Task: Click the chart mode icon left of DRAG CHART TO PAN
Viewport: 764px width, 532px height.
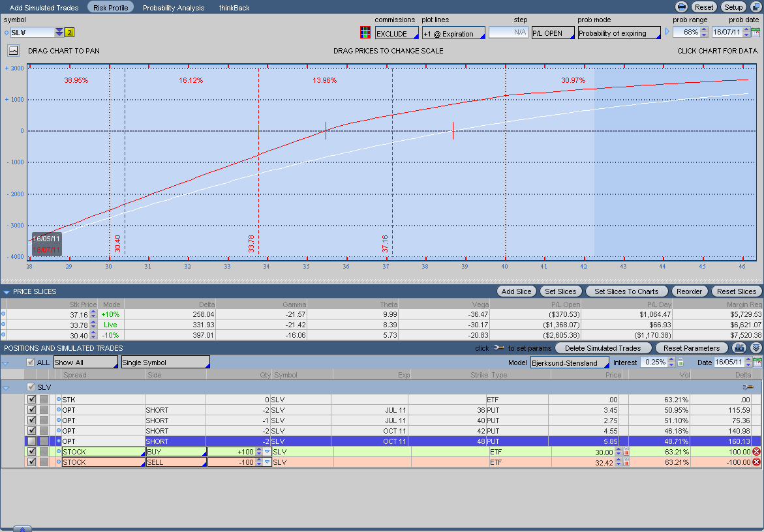Action: 13,51
